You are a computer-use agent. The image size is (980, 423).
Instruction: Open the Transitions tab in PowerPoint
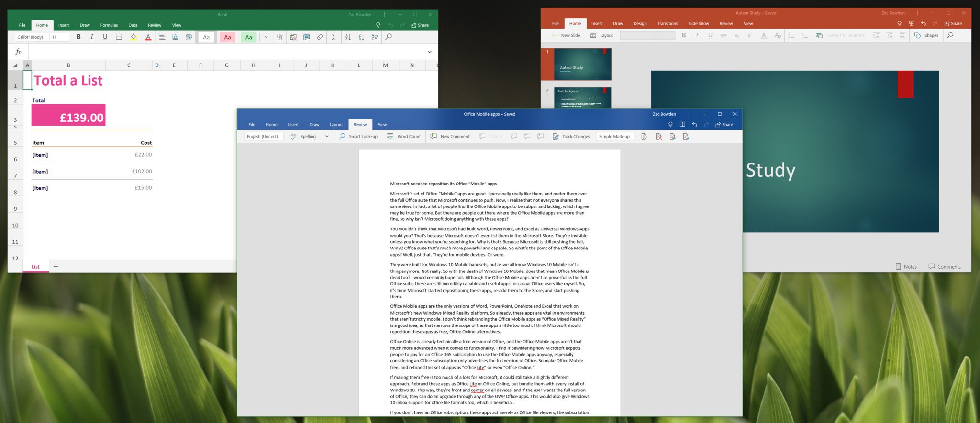point(668,23)
